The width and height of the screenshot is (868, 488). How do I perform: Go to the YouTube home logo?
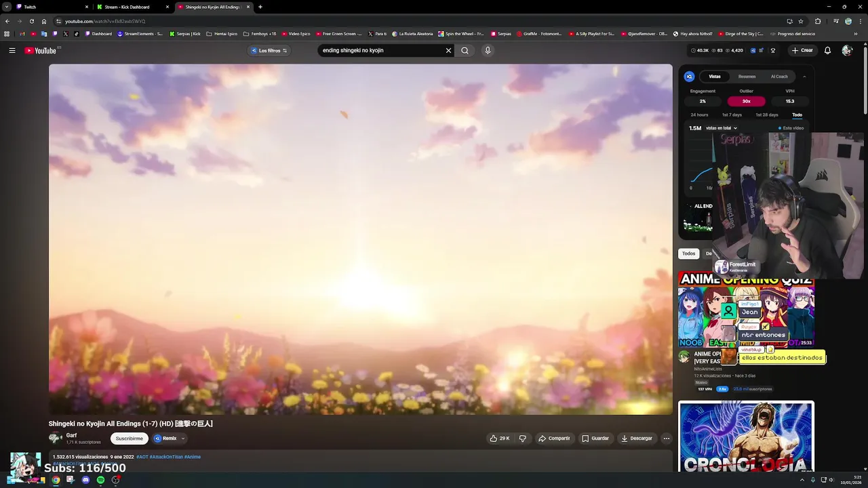point(41,50)
